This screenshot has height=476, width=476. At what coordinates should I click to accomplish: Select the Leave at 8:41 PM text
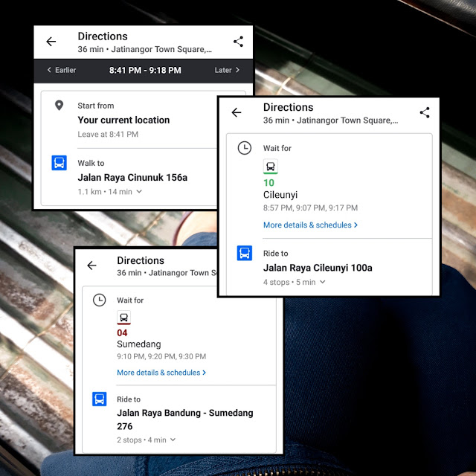tap(108, 134)
